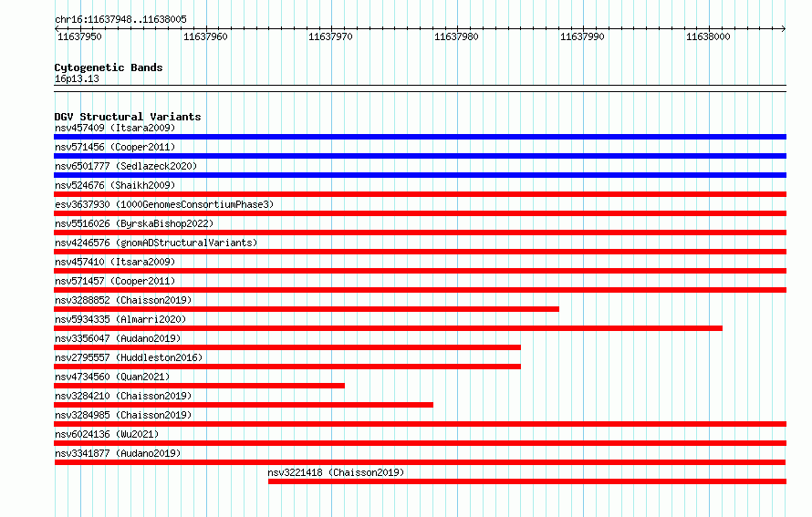This screenshot has width=812, height=517.
Task: Click ruler position 11638000
Action: (708, 36)
